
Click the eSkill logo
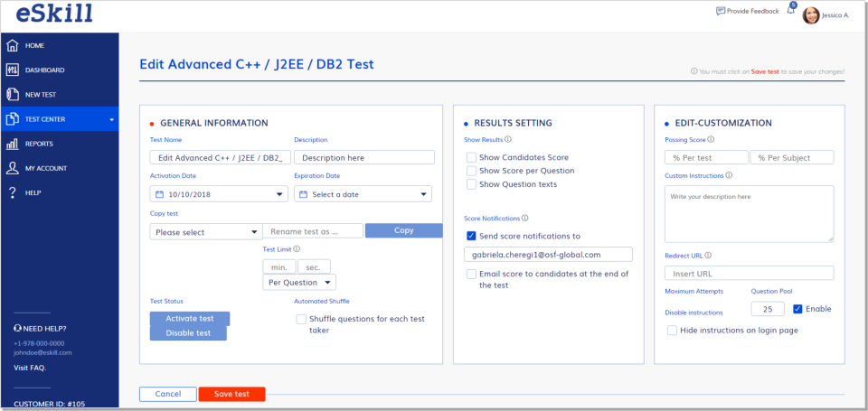53,13
